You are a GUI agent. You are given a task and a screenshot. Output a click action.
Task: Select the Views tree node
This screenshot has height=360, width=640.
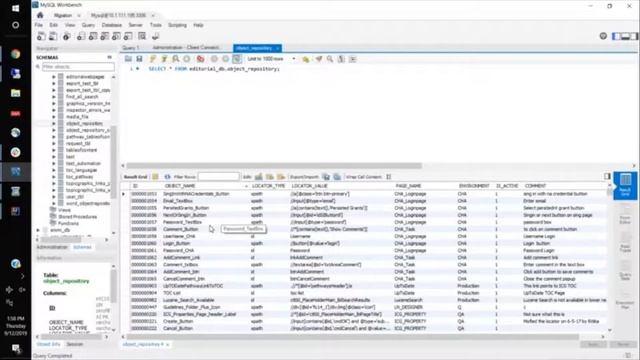64,210
